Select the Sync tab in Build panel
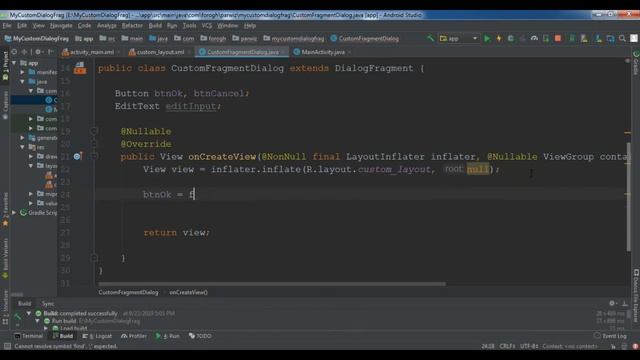 click(x=48, y=303)
